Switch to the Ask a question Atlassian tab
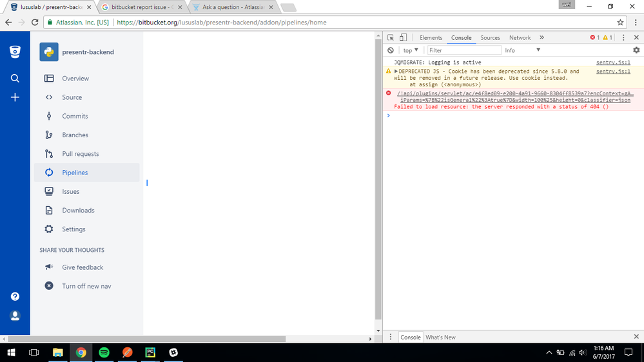 [233, 7]
